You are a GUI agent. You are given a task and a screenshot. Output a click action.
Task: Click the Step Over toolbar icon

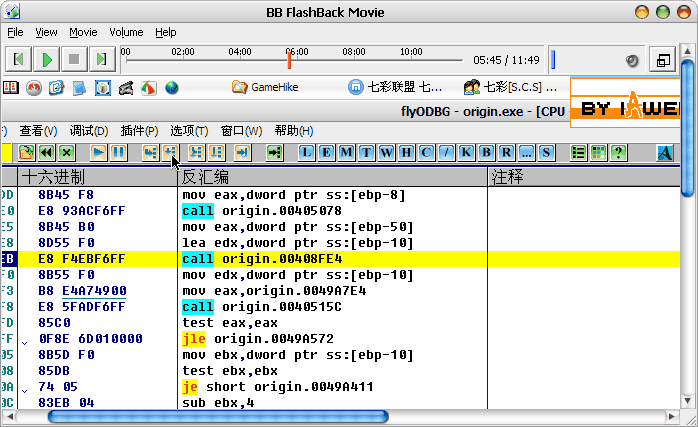tap(171, 152)
